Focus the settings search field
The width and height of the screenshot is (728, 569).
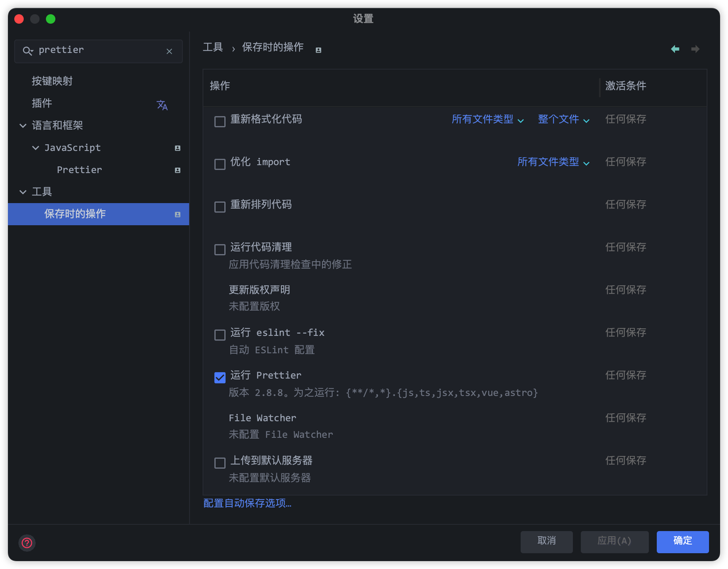click(x=98, y=51)
